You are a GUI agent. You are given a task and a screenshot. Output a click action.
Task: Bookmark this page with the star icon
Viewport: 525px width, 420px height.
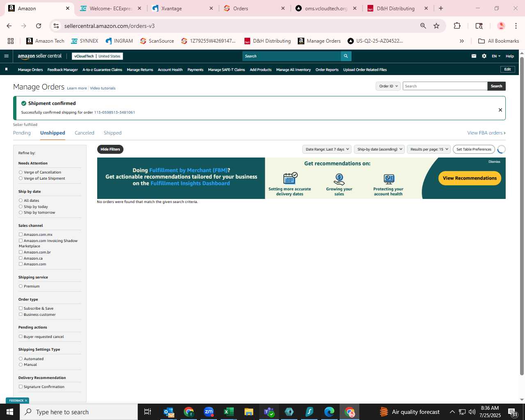point(436,26)
